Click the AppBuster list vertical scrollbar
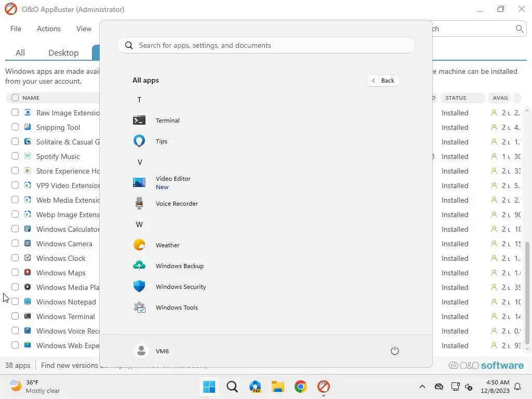 (x=527, y=292)
